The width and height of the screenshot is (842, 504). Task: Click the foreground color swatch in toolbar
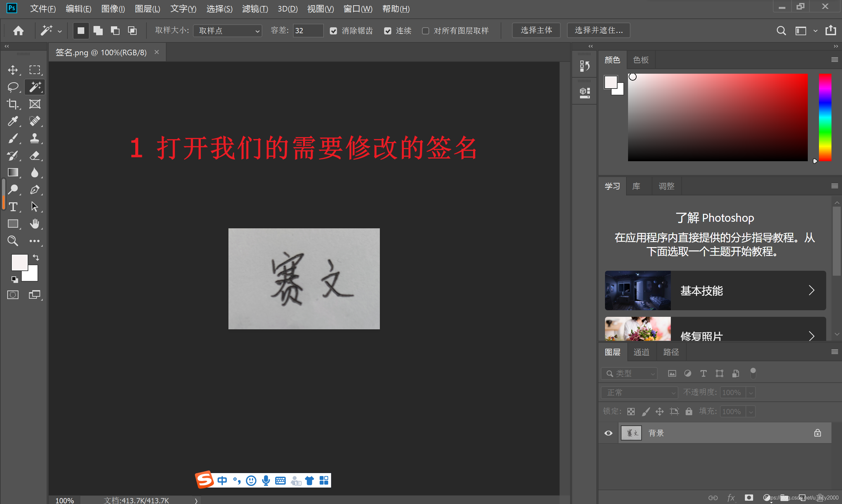tap(19, 262)
